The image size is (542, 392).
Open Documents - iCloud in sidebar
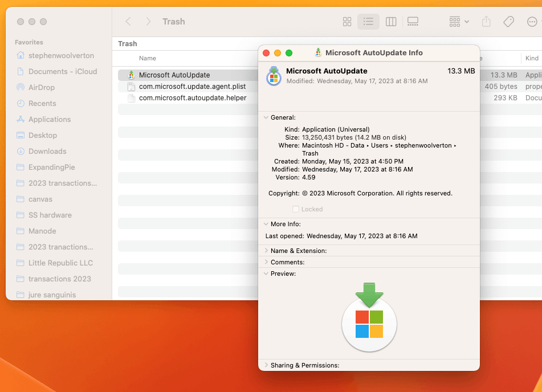point(63,71)
